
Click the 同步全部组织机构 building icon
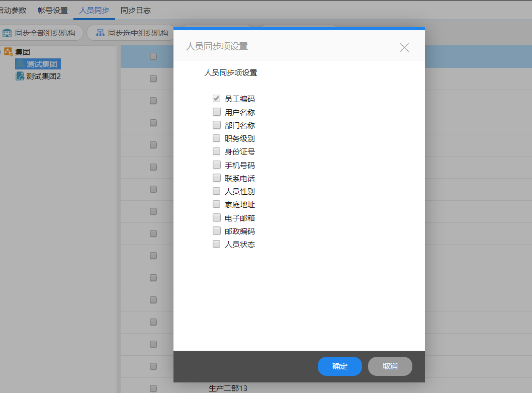coord(8,33)
